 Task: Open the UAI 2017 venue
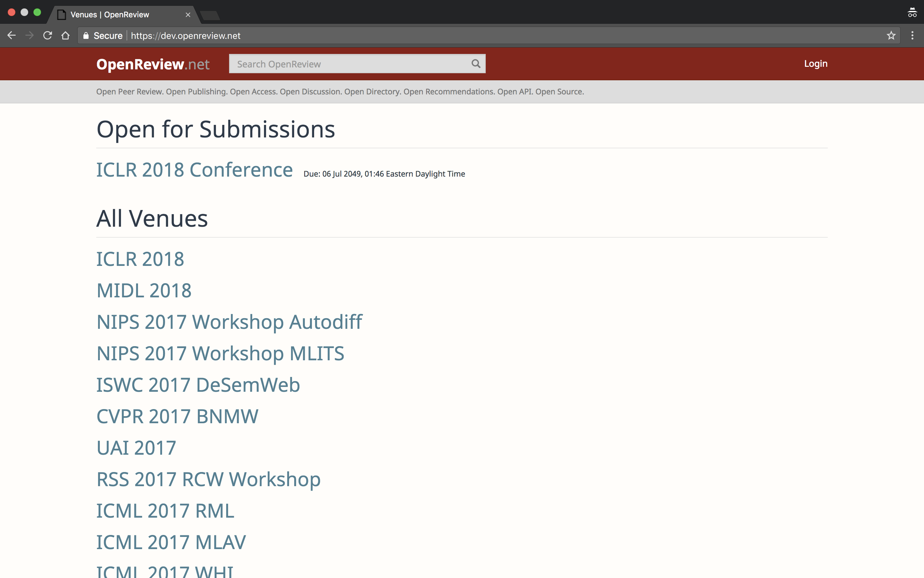(136, 448)
